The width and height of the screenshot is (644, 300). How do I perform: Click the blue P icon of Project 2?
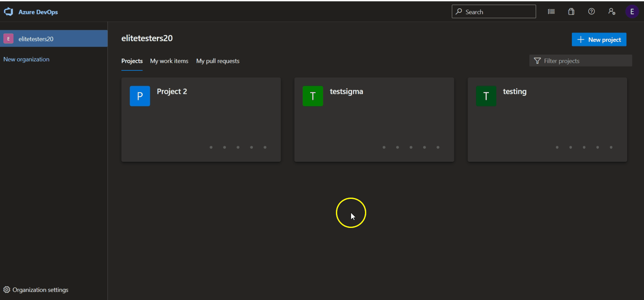point(140,96)
